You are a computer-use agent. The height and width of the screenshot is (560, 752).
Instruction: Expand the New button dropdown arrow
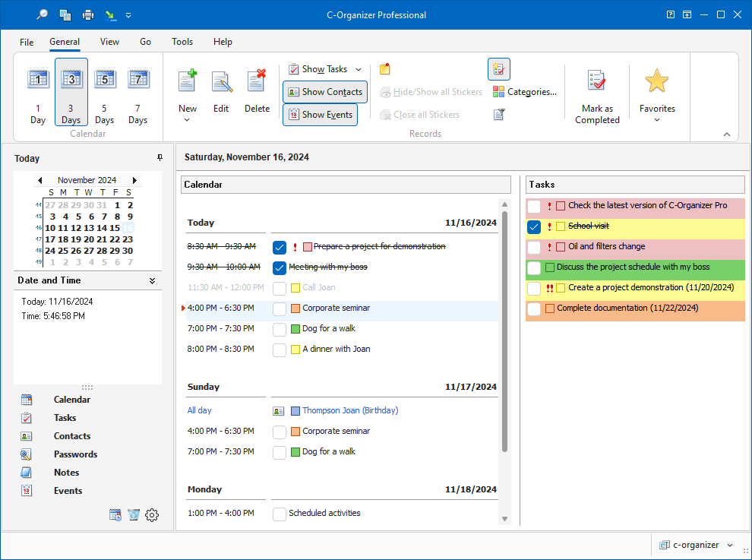[187, 120]
